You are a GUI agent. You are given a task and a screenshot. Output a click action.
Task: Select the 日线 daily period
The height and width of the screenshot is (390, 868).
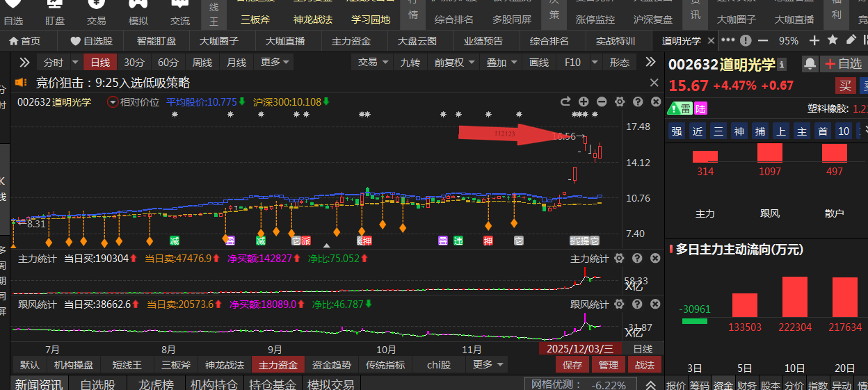coord(100,63)
